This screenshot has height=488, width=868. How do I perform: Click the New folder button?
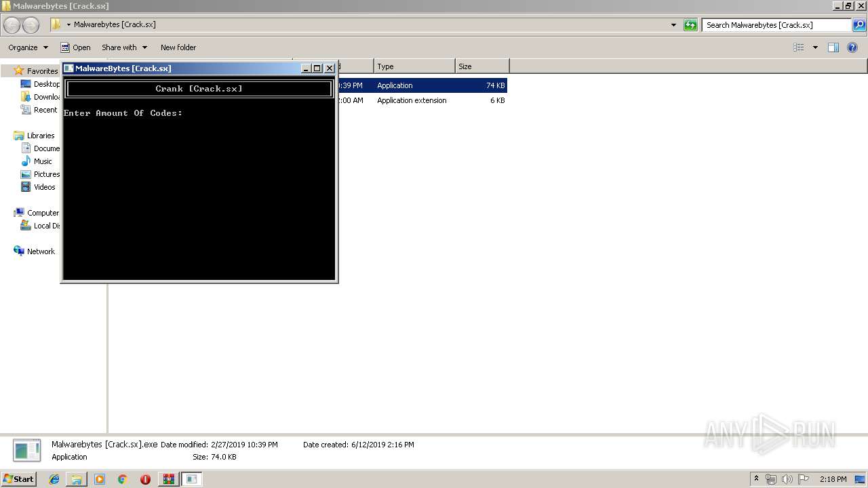pos(178,47)
